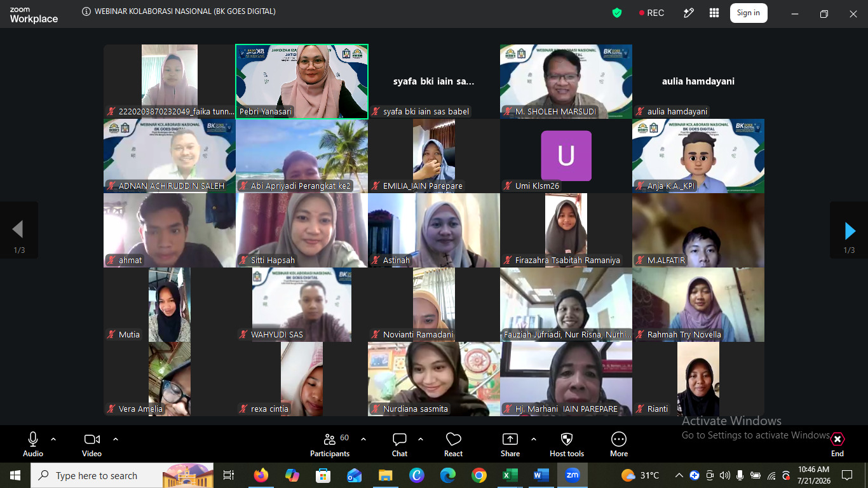
Task: Click the name label 'Mutia'
Action: [129, 335]
